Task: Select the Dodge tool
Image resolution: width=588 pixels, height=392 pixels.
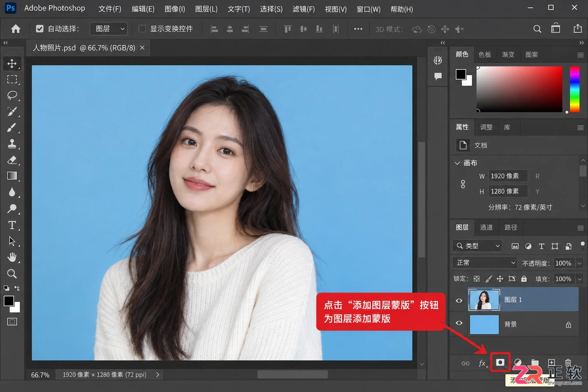Action: point(12,209)
